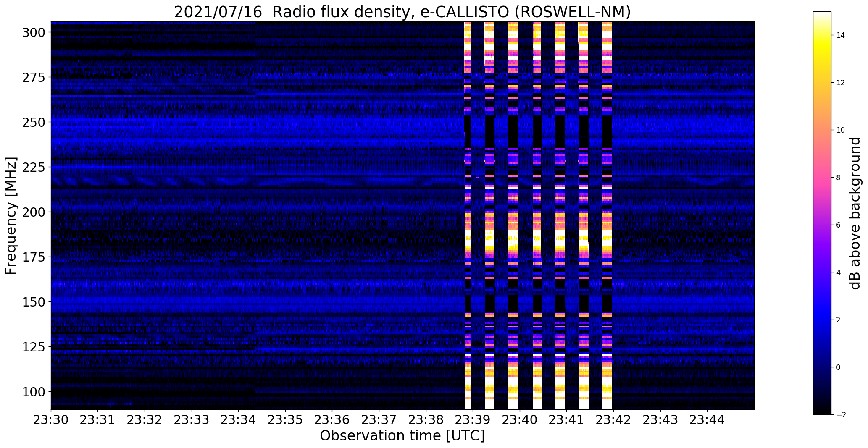Click the 23:30 time tick label
868x448 pixels.
tap(51, 420)
